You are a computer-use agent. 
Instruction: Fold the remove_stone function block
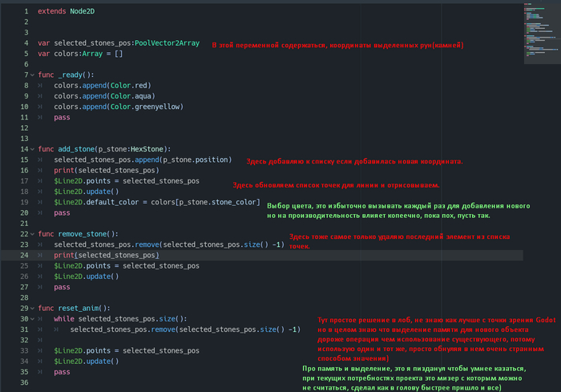click(x=31, y=233)
